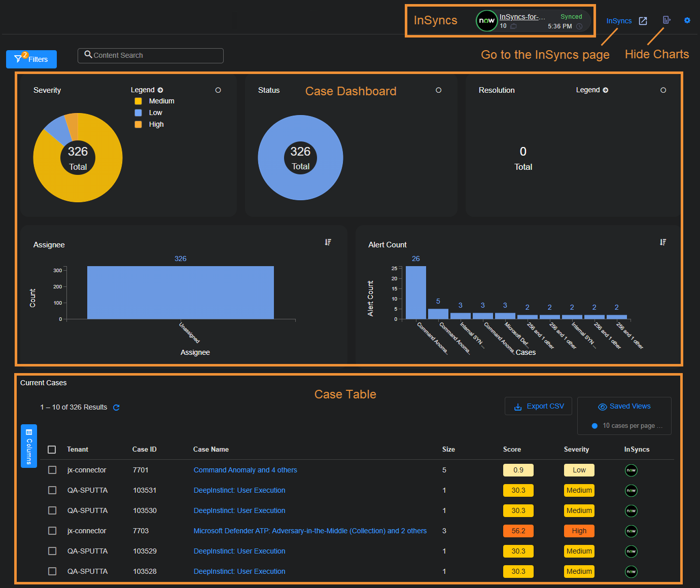The image size is (700, 588).
Task: Click the Content Search field
Action: pos(151,55)
